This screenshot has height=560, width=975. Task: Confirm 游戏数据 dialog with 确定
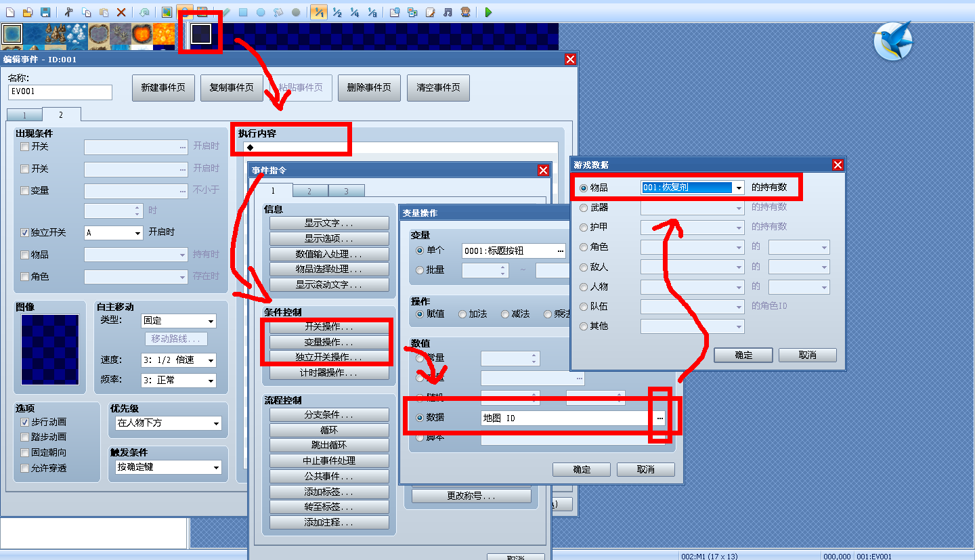[x=743, y=355]
